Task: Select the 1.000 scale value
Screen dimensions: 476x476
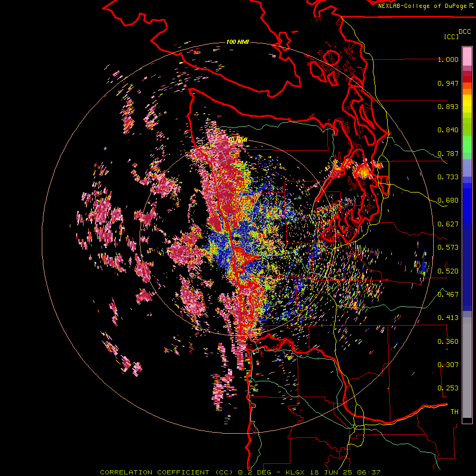Action: tap(448, 59)
